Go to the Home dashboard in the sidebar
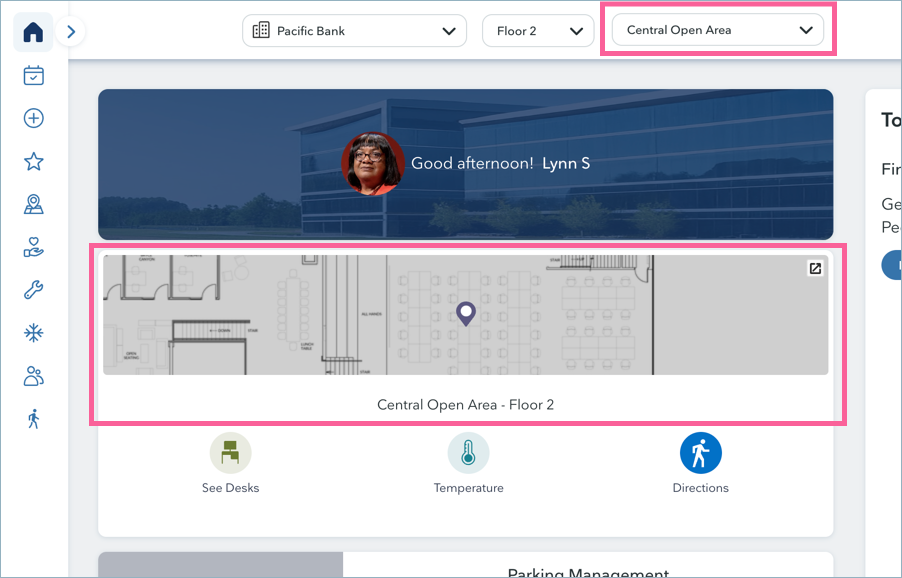The width and height of the screenshot is (902, 578). click(33, 32)
